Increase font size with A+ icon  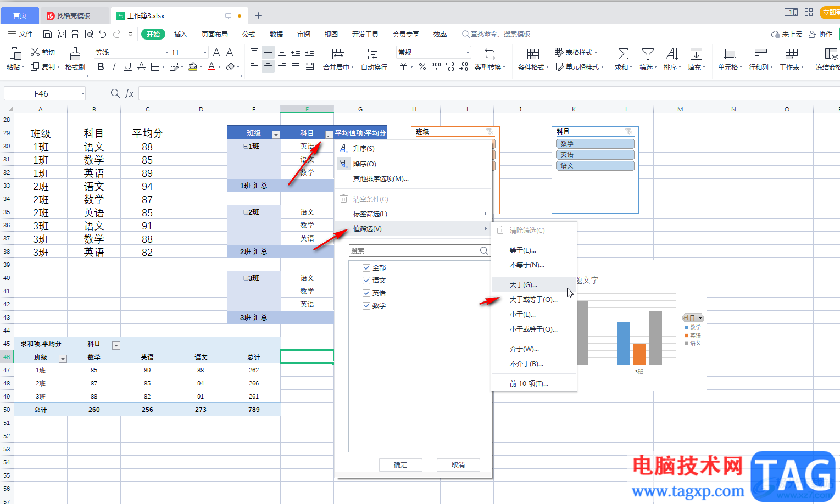(x=217, y=52)
